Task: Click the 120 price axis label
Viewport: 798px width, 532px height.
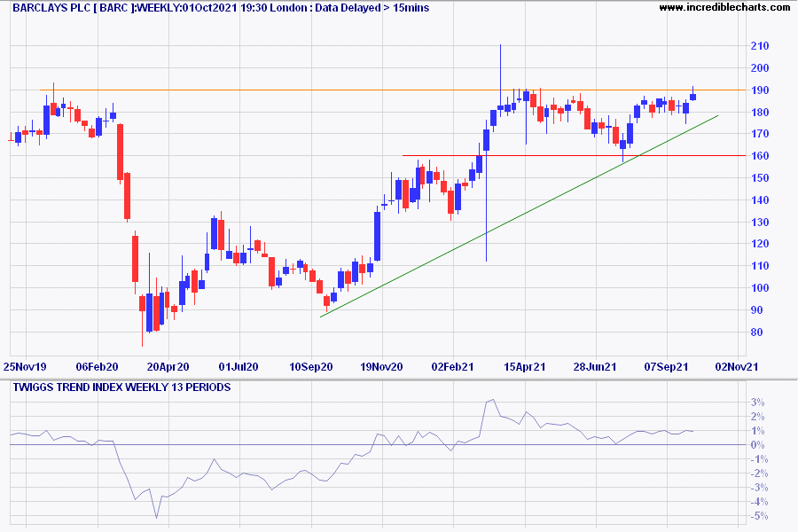Action: pyautogui.click(x=760, y=243)
